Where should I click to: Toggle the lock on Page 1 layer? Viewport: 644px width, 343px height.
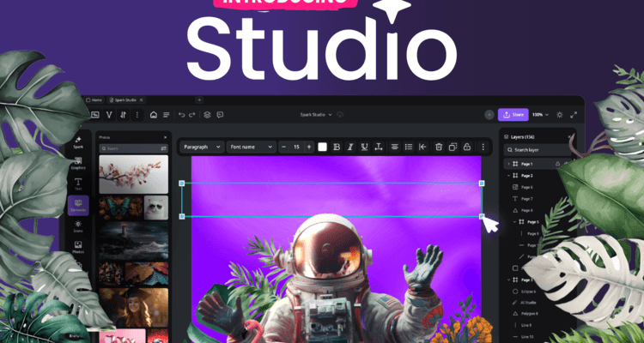(558, 164)
